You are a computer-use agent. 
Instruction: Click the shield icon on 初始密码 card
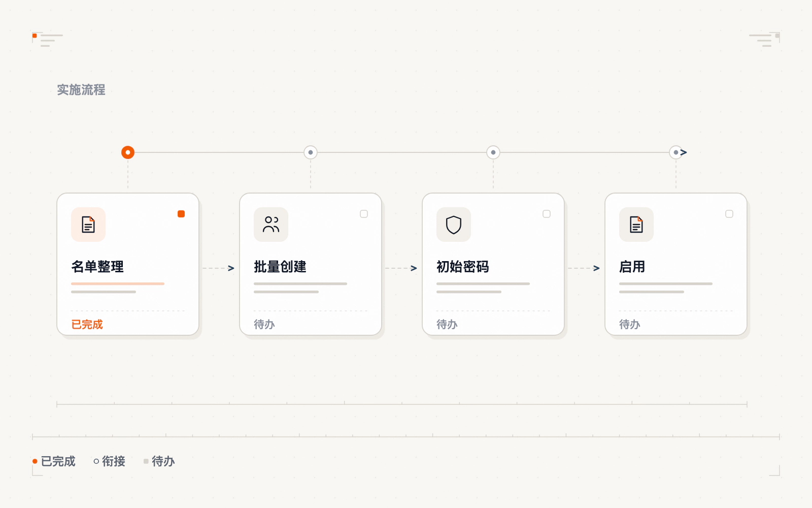(454, 225)
